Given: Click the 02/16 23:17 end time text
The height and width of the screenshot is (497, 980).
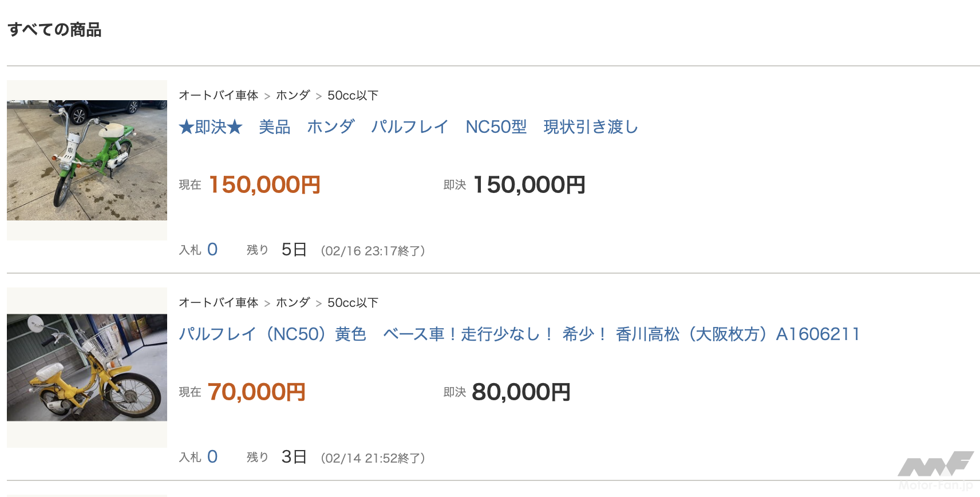Looking at the screenshot, I should 373,251.
